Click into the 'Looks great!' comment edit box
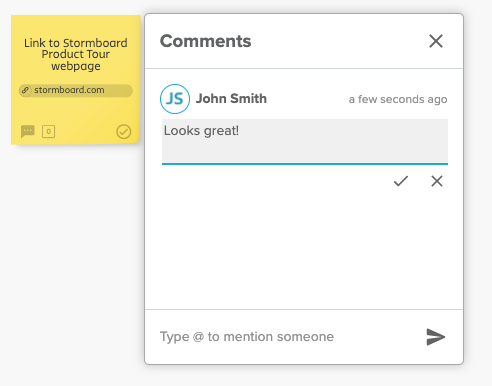This screenshot has height=386, width=492. tap(305, 141)
